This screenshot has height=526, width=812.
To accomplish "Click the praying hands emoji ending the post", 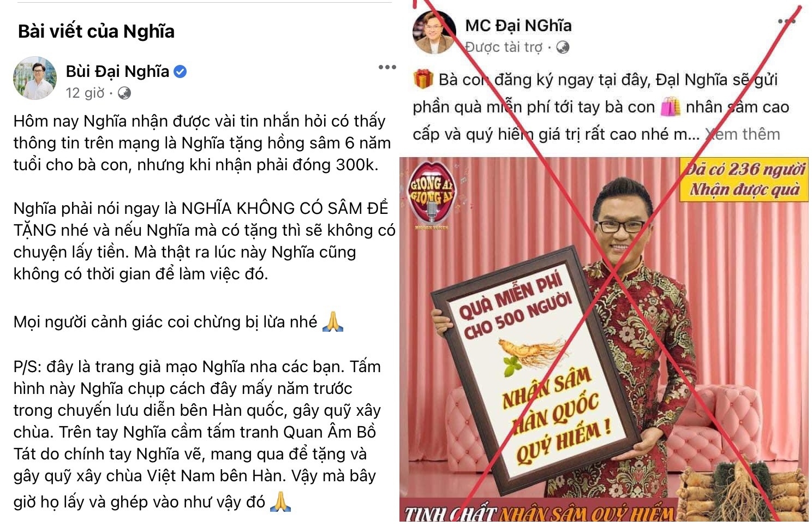I will coord(280,501).
